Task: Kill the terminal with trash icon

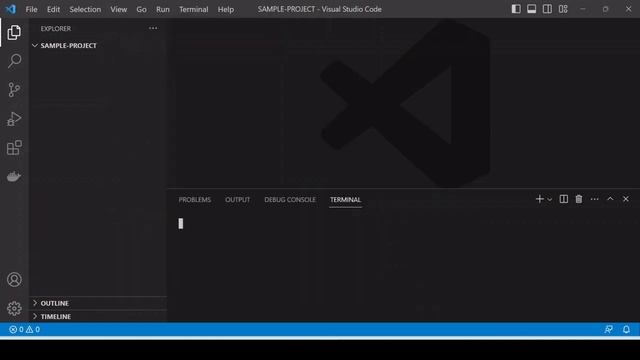Action: 579,199
